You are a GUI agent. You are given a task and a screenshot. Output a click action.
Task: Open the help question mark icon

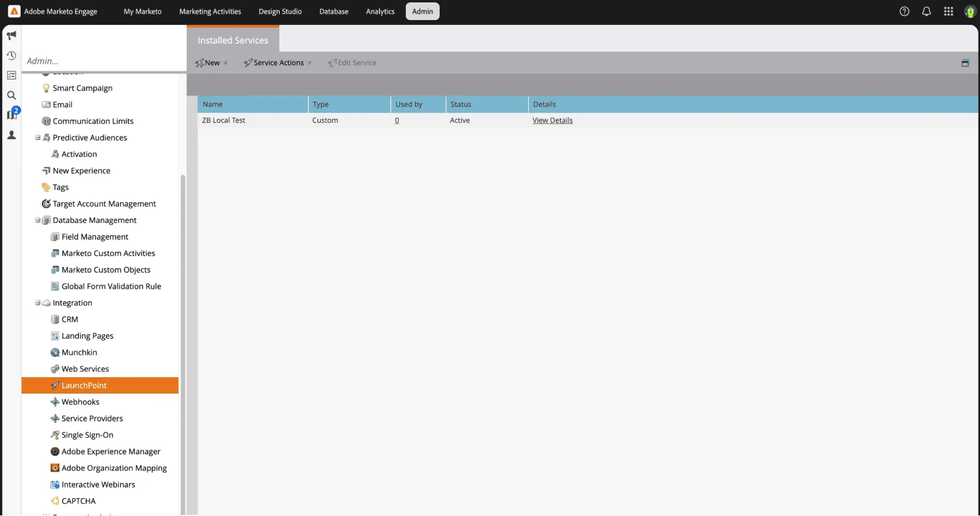904,11
